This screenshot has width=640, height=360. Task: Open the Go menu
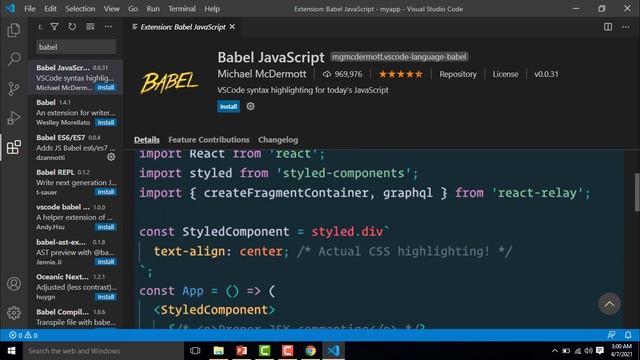coord(133,9)
